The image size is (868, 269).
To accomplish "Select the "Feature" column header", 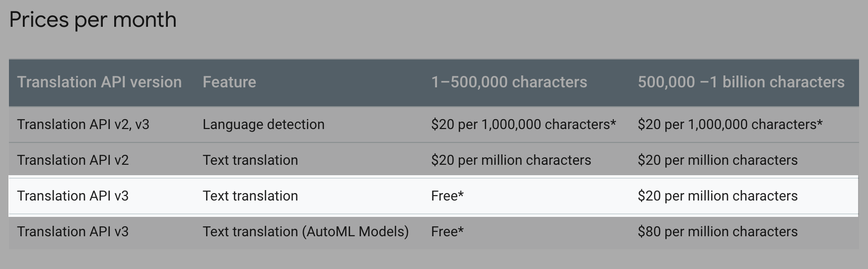I will 229,82.
